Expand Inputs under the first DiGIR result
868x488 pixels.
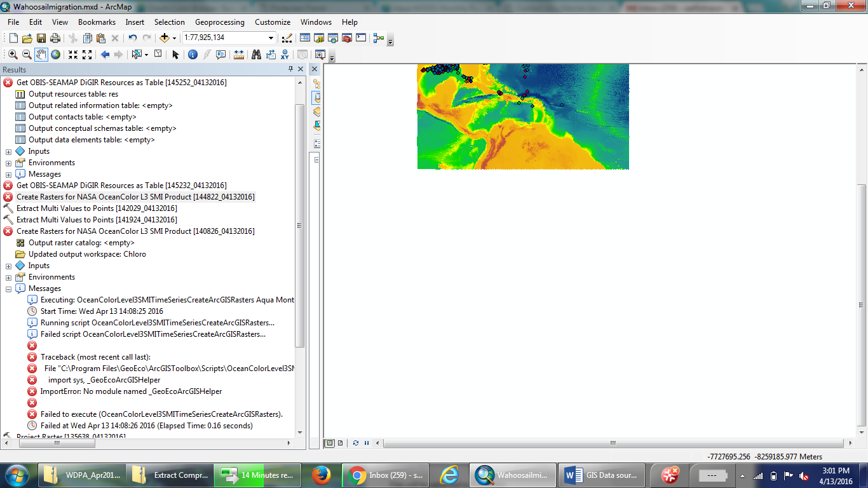(8, 151)
